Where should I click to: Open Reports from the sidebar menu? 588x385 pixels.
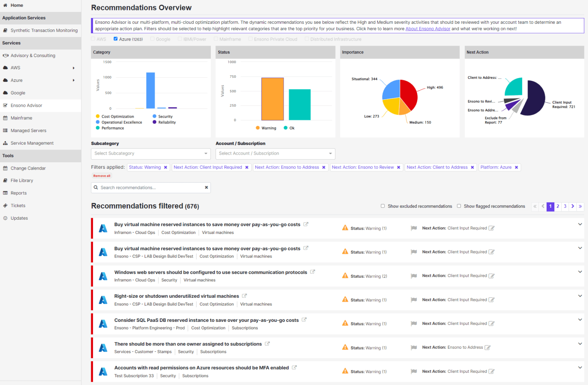coord(18,193)
